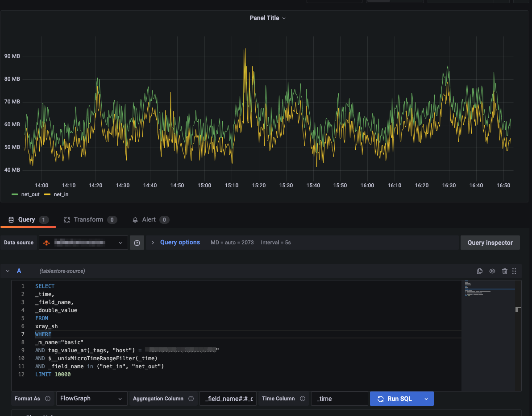Click the Time Column info icon
The height and width of the screenshot is (416, 532).
pyautogui.click(x=303, y=398)
